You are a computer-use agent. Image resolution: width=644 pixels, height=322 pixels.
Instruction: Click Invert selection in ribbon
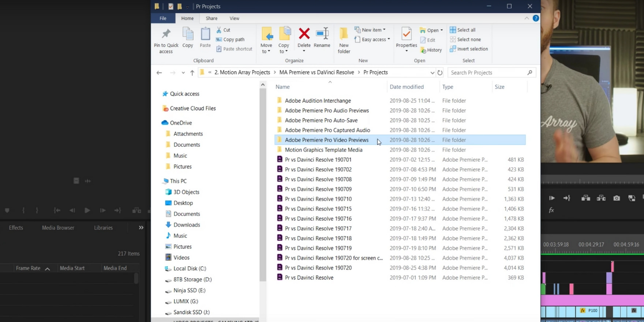coord(469,49)
